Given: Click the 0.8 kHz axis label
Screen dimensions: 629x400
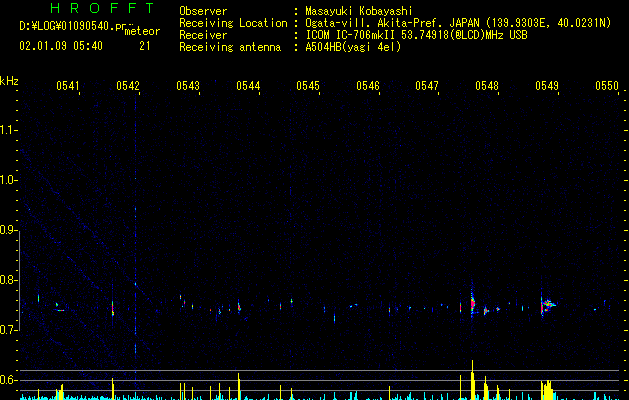Looking at the screenshot, I should coord(8,280).
